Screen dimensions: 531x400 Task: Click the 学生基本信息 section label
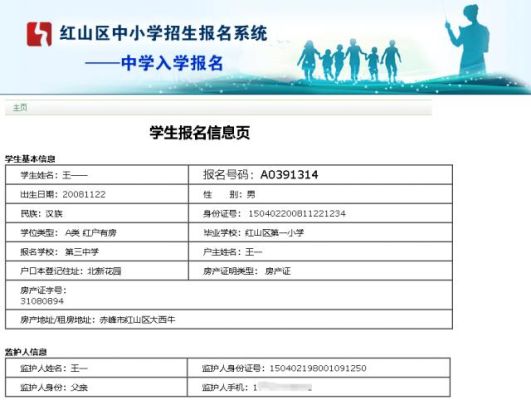(30, 159)
